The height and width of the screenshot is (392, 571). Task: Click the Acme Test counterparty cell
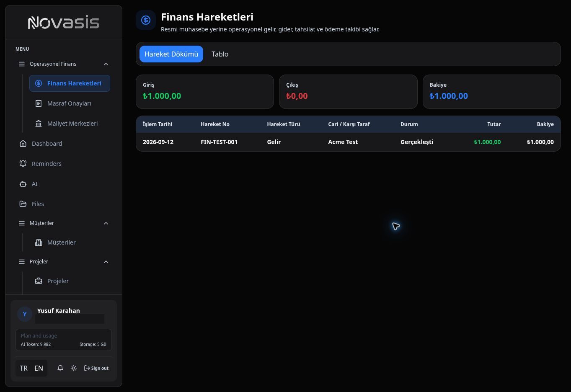pos(343,142)
